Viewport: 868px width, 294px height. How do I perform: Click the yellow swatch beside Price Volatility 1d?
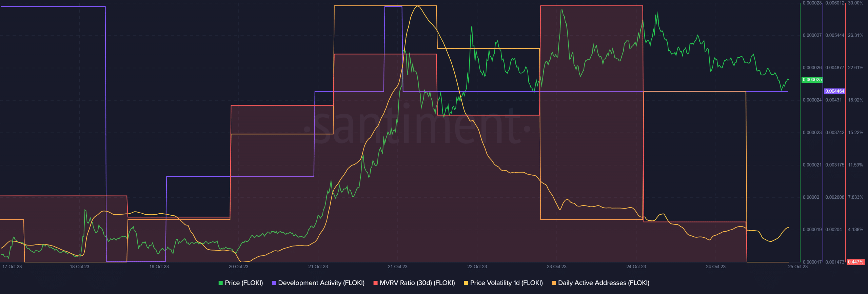pyautogui.click(x=466, y=283)
